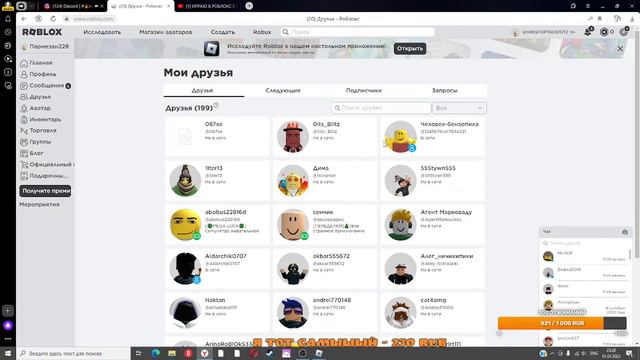Switch to the YouTube browser tab

207,6
